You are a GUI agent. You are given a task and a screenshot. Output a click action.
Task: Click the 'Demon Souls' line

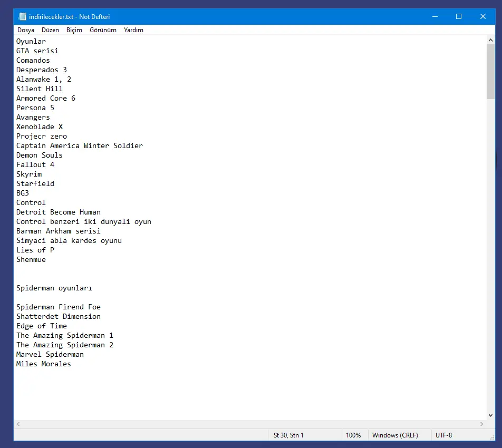point(40,155)
